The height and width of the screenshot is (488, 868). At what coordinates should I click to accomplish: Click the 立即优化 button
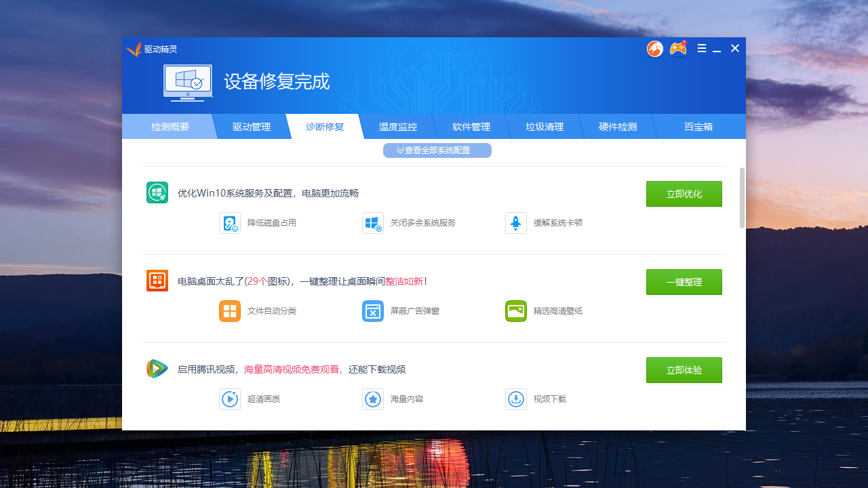[x=684, y=194]
